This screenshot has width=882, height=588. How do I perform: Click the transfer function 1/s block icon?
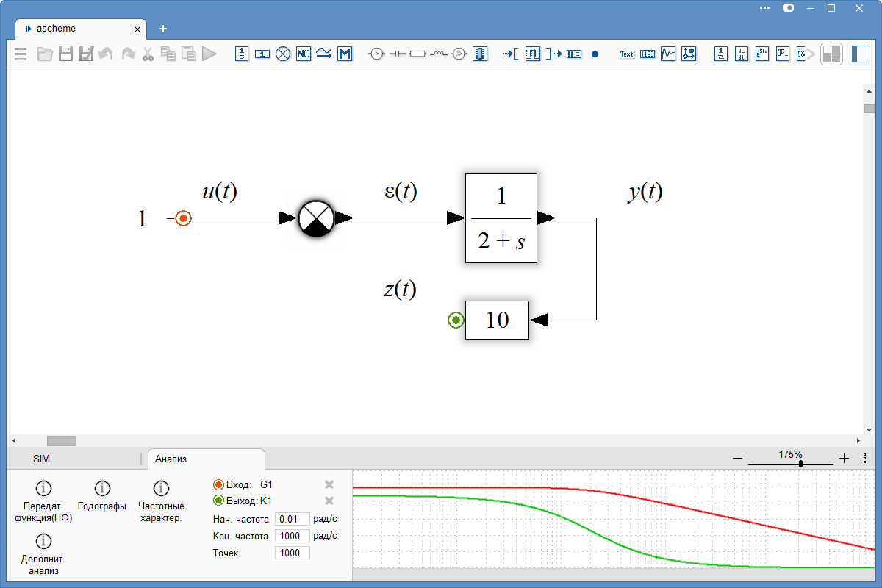242,54
